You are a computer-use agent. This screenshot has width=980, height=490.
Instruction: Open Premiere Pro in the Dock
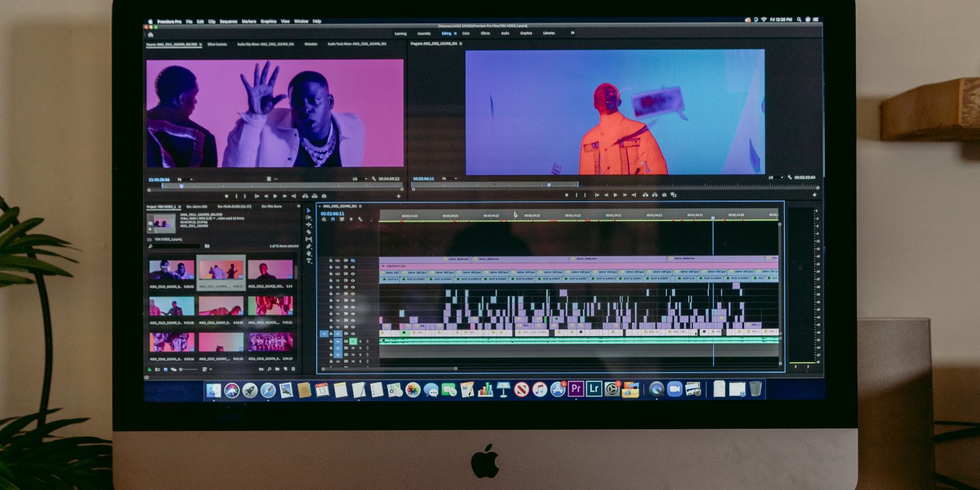pyautogui.click(x=576, y=388)
